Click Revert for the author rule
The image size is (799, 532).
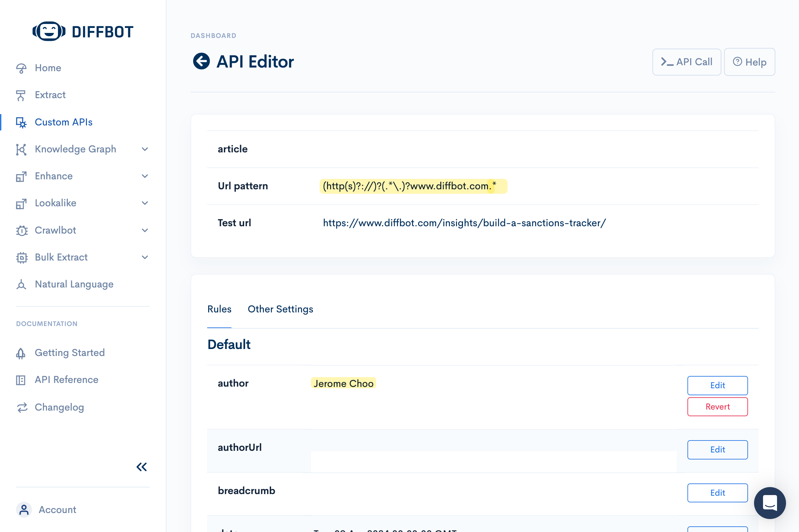click(x=717, y=407)
